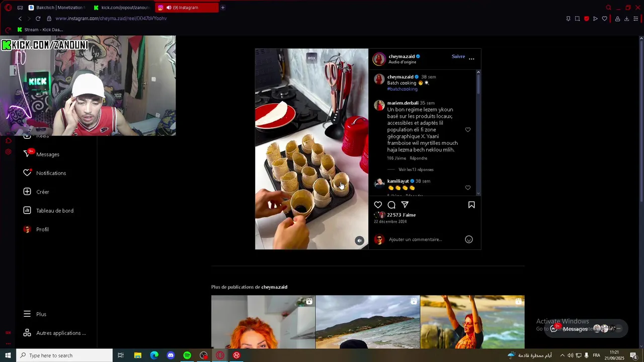The height and width of the screenshot is (362, 644).
Task: Add page to bookmarks with toolbar heart
Action: coord(604,19)
